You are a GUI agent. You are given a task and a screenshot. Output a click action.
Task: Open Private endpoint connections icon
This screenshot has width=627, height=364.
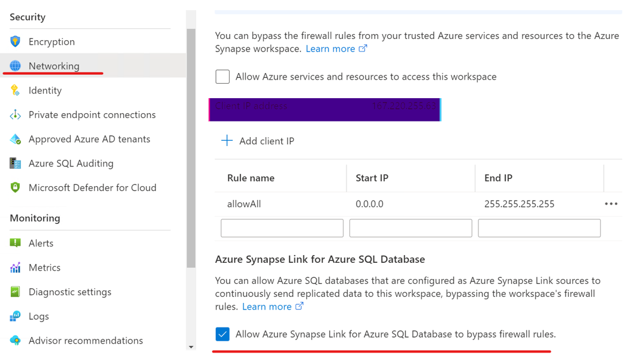coord(16,115)
